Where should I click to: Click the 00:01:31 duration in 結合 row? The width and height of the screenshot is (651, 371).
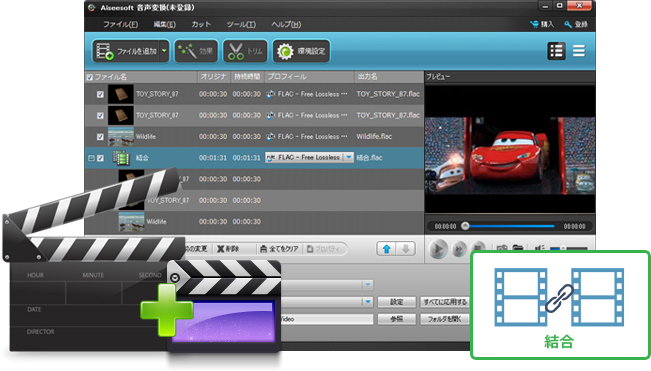[x=246, y=158]
